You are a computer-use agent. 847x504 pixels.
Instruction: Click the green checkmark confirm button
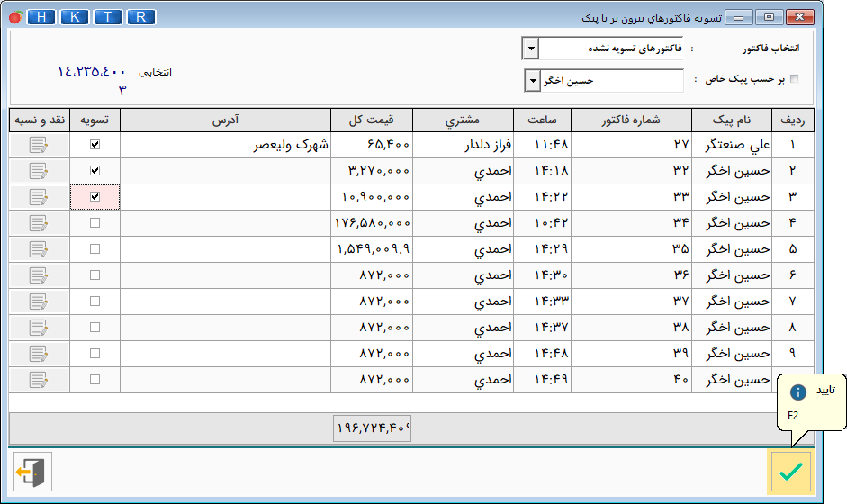790,471
